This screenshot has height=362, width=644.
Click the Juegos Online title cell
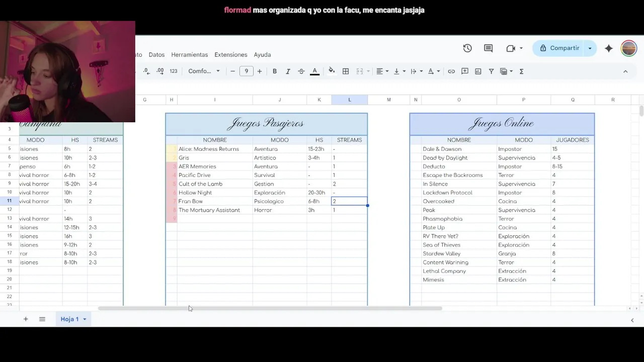tap(502, 124)
